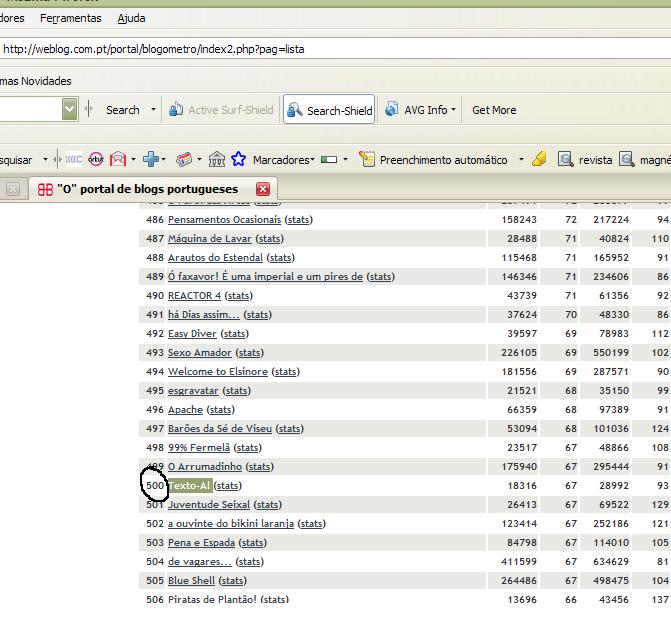The height and width of the screenshot is (636, 671).
Task: Open the Pensamentos Ocasionais blog link
Action: click(224, 220)
